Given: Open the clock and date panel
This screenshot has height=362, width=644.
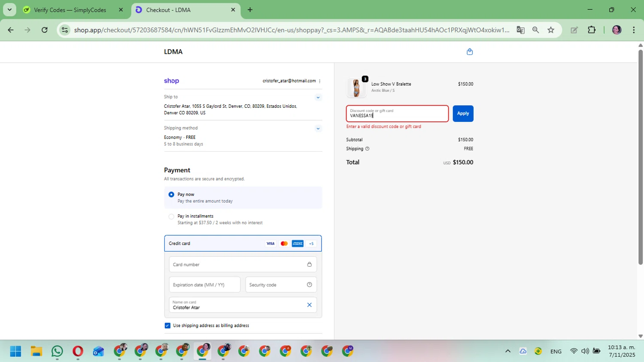Looking at the screenshot, I should [x=621, y=351].
